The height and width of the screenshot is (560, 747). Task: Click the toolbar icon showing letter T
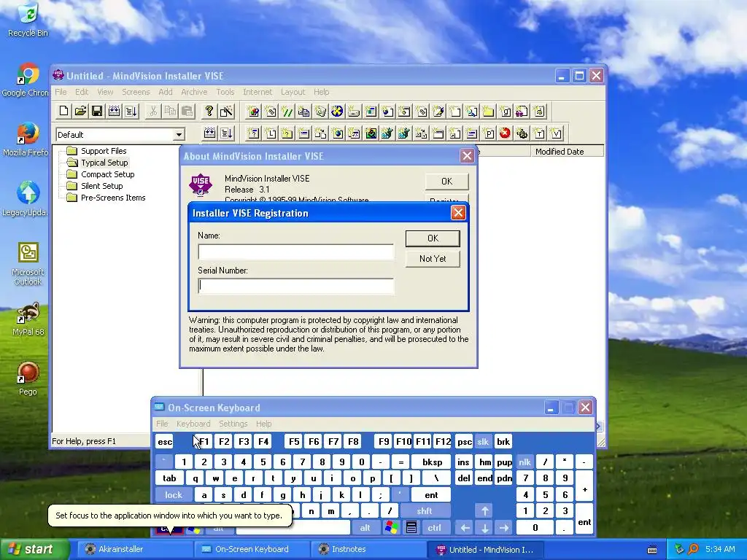(x=539, y=133)
